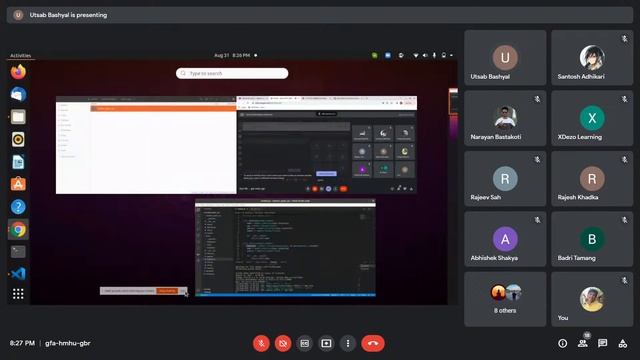Open the Meet activities shapes icon
The height and width of the screenshot is (360, 640).
click(622, 343)
